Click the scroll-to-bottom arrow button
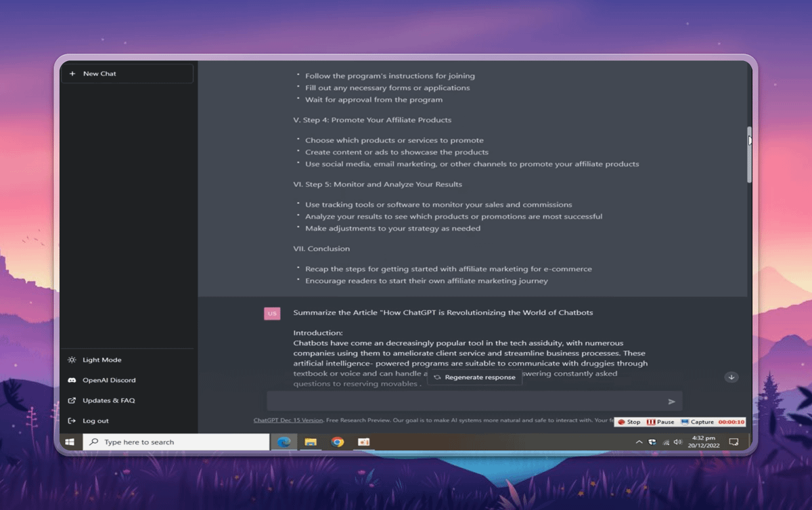This screenshot has width=812, height=510. pyautogui.click(x=731, y=377)
